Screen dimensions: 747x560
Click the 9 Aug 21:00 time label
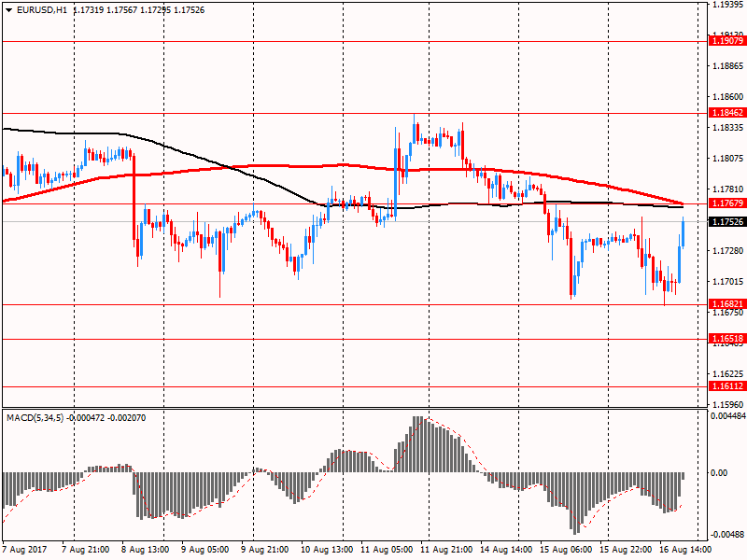coord(265,550)
